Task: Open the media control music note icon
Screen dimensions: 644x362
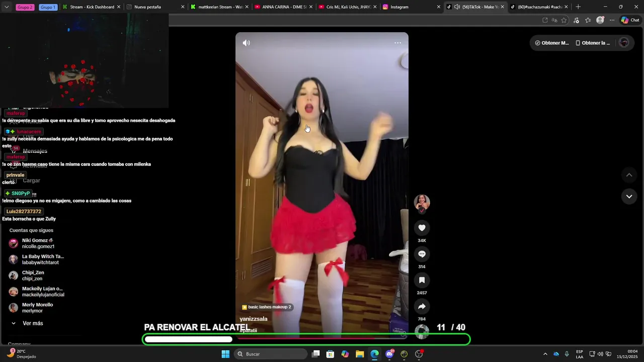Action: tap(576, 20)
